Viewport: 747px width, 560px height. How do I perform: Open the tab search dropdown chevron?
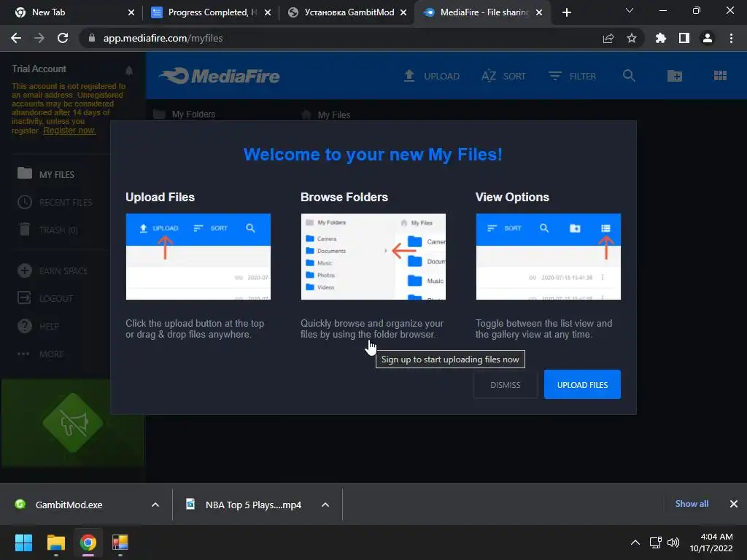630,10
